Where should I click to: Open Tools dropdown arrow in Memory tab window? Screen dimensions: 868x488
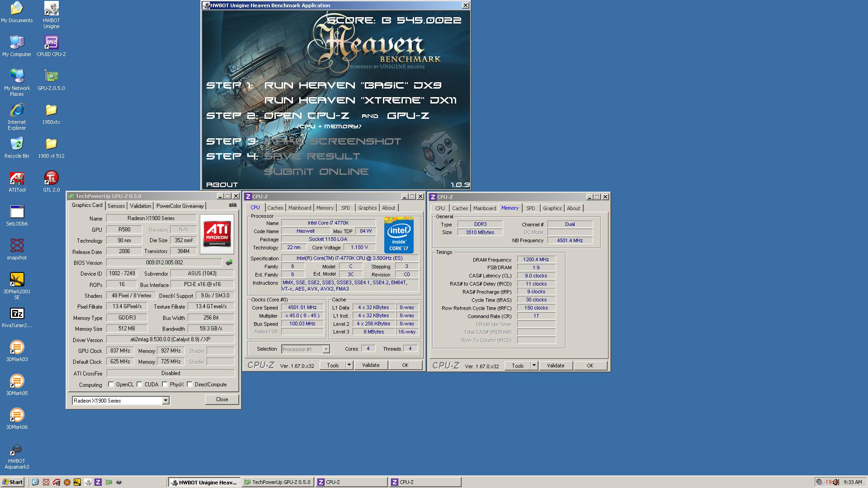pyautogui.click(x=534, y=366)
